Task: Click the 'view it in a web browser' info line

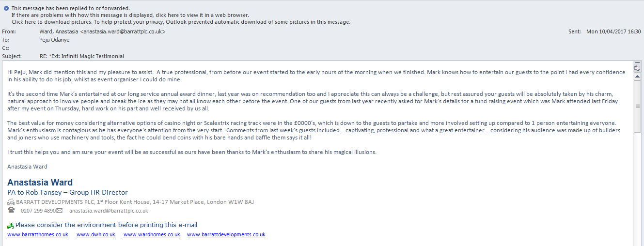Action: [127, 15]
